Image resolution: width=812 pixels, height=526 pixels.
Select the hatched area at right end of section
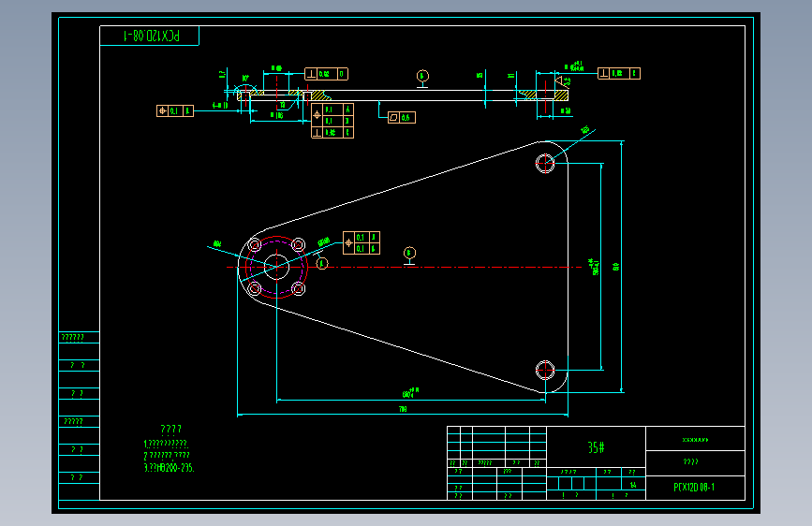tap(561, 95)
